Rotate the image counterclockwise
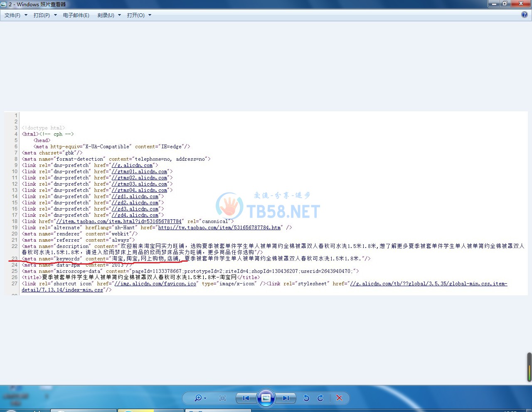Screen dimensions: 532x412 point(306,398)
